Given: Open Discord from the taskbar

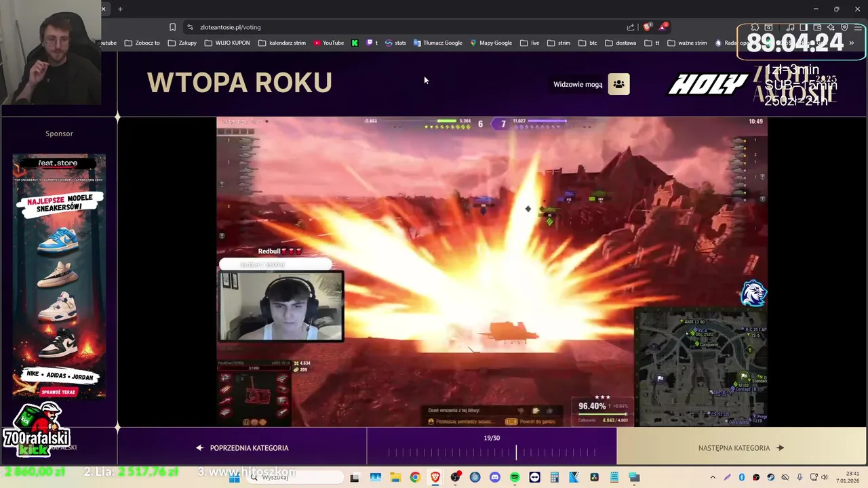Looking at the screenshot, I should coord(494,477).
